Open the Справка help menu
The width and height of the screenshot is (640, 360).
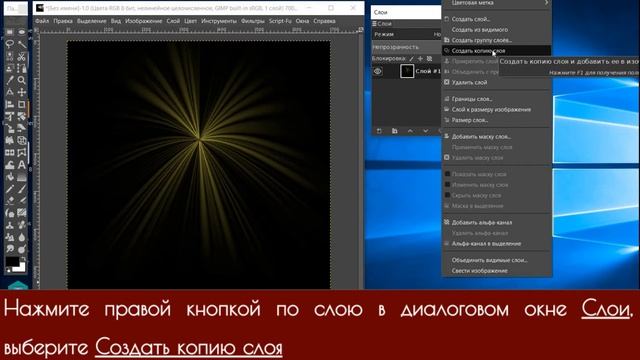(x=324, y=21)
